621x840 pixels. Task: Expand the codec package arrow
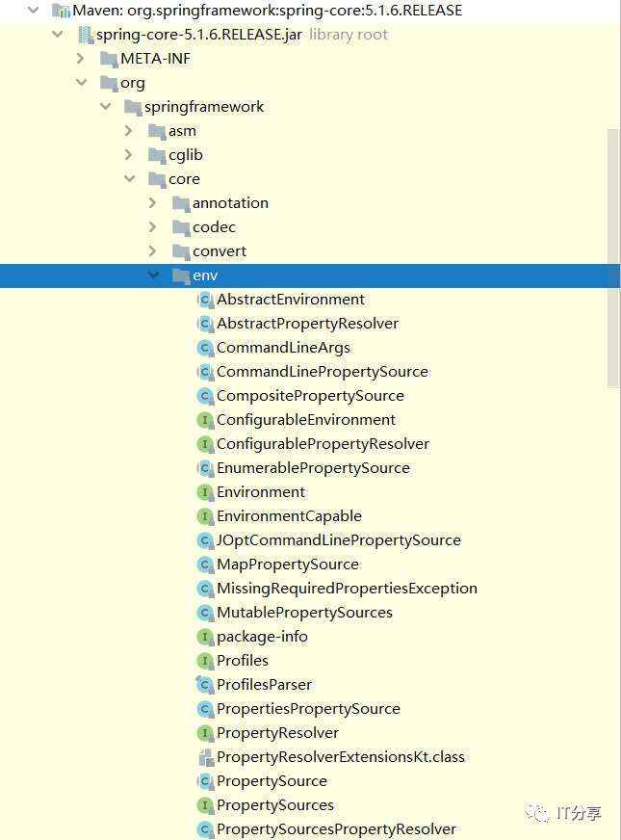click(x=152, y=227)
